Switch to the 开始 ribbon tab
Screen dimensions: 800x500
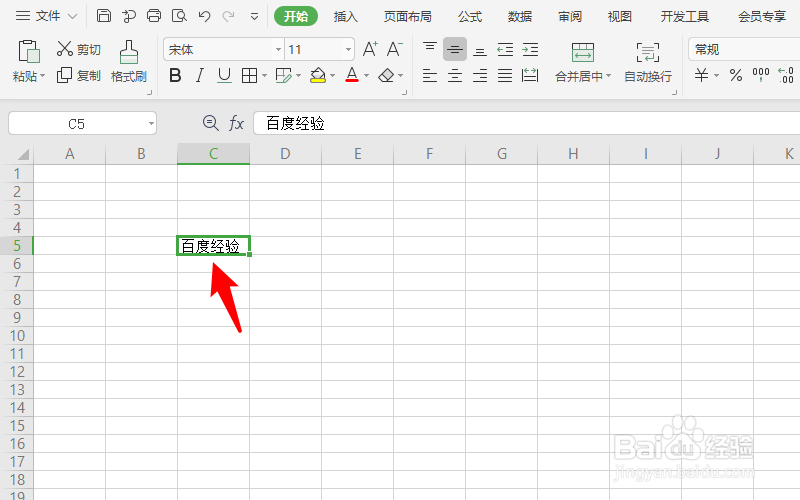tap(296, 16)
